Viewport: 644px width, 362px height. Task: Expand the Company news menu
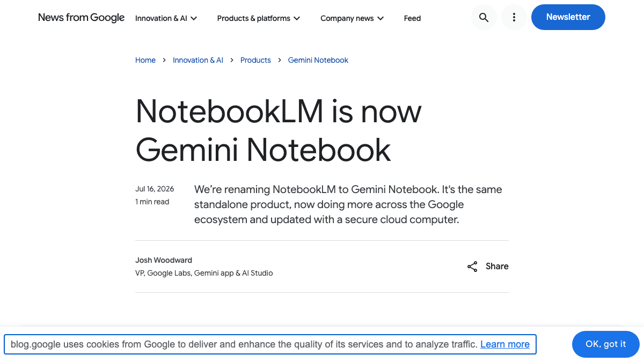[x=352, y=18]
